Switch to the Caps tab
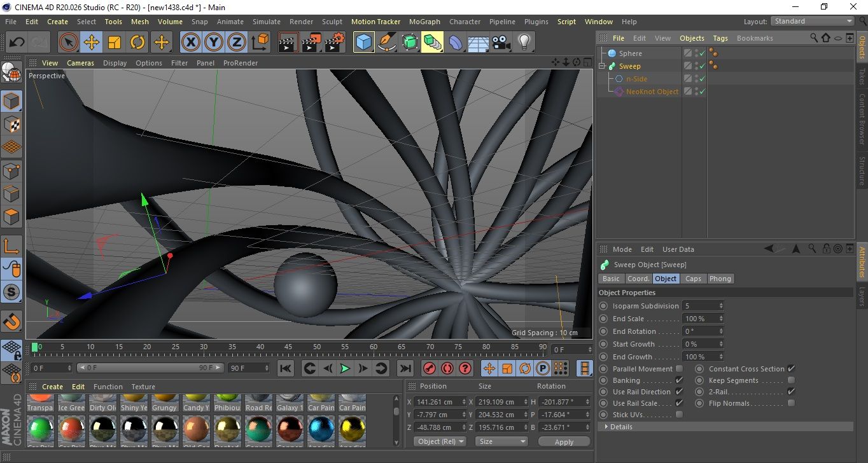868x463 pixels. (x=693, y=279)
